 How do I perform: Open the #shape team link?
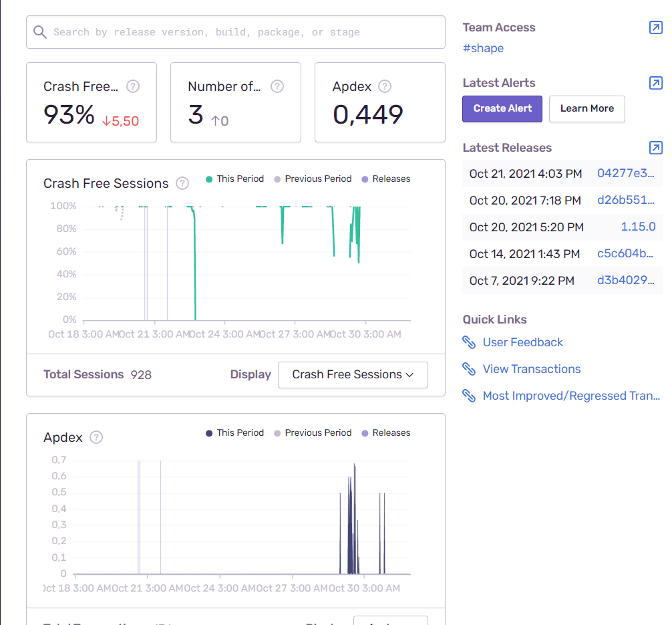[x=483, y=48]
